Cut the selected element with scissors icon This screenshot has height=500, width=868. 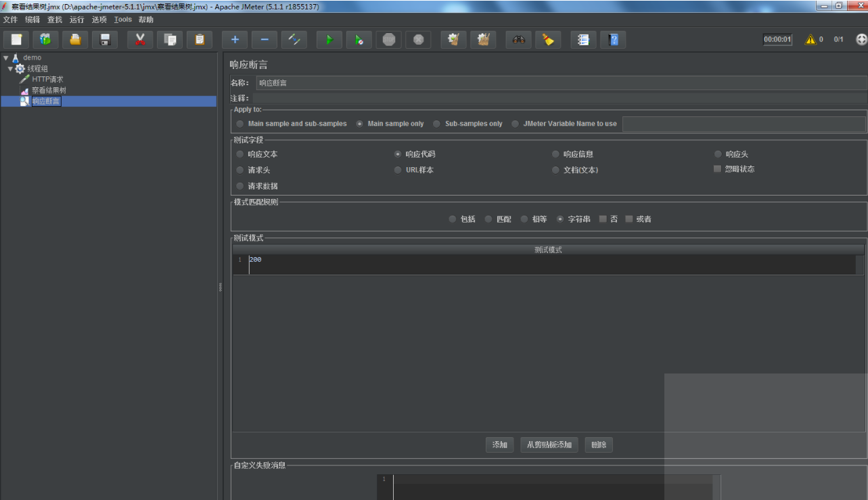[x=140, y=39]
